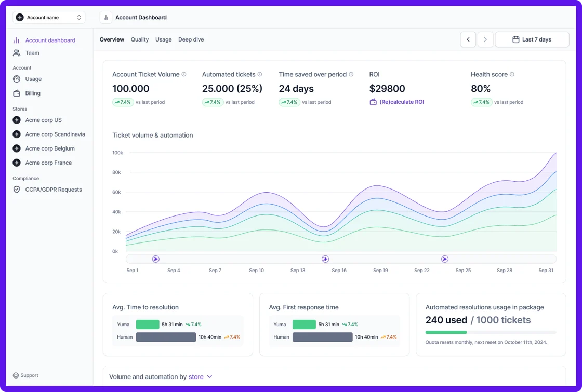The width and height of the screenshot is (582, 392).
Task: Open the Last 7 days date range picker
Action: [x=532, y=39]
